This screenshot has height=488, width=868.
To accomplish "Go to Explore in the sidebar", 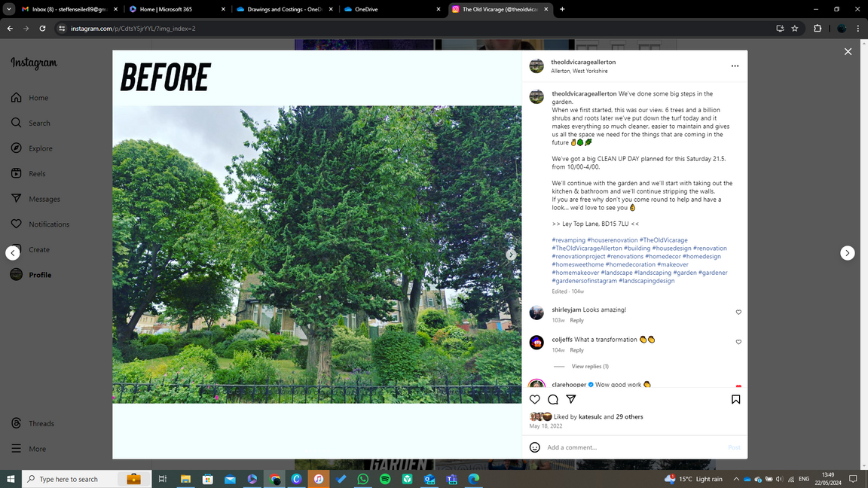I will pos(32,148).
